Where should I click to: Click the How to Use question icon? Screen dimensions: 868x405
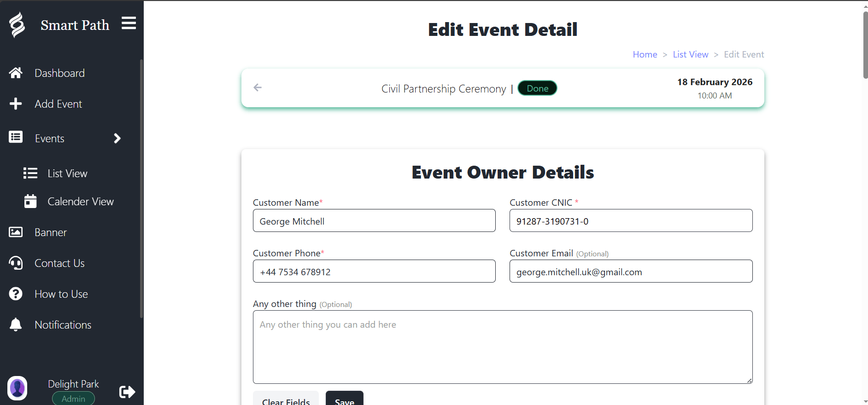coord(16,294)
